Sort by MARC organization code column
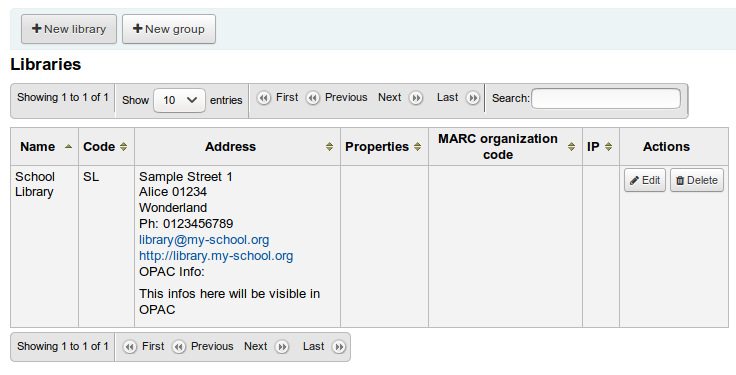736x375 pixels. click(506, 146)
